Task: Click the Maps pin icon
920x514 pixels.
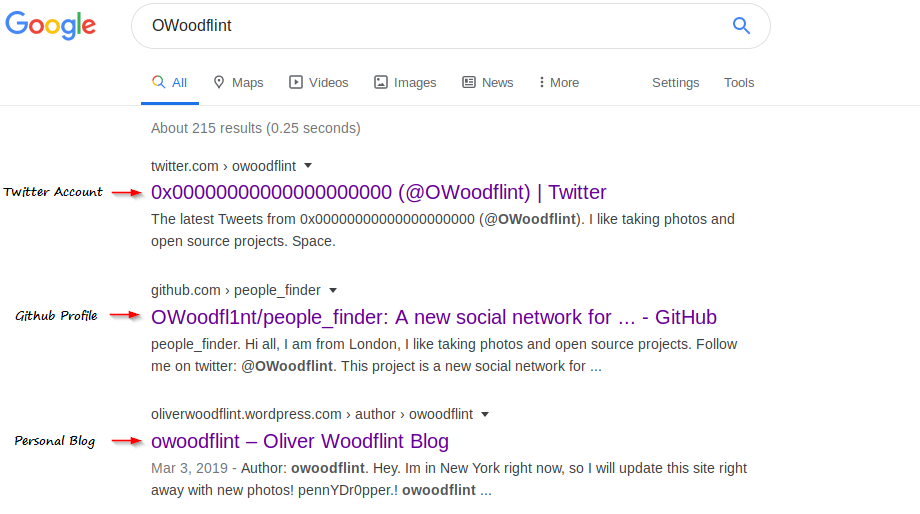Action: point(219,82)
